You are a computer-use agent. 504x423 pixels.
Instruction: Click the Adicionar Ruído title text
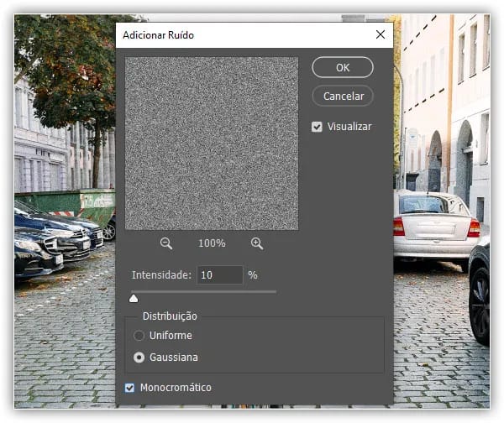click(158, 35)
